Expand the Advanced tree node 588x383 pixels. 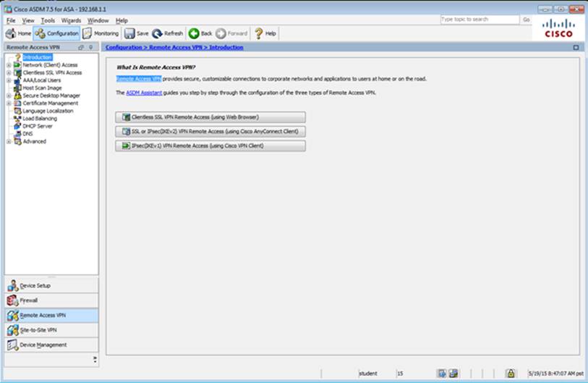tap(9, 141)
